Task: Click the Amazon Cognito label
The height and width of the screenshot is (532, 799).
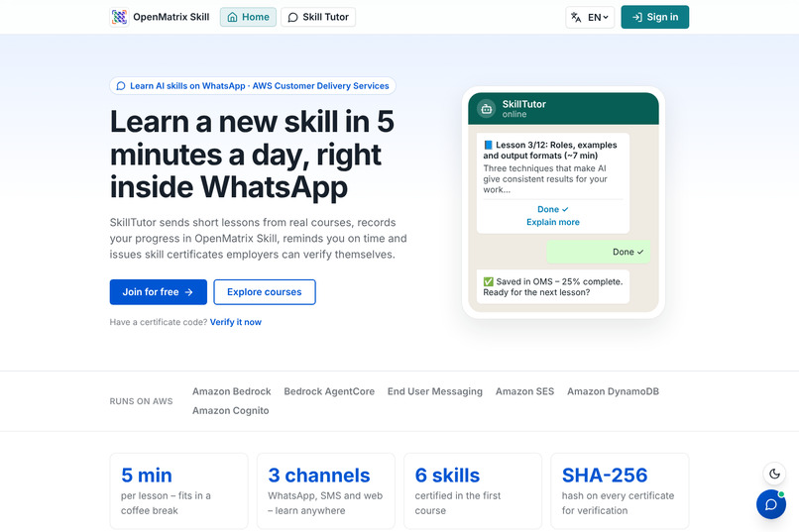Action: 230,410
